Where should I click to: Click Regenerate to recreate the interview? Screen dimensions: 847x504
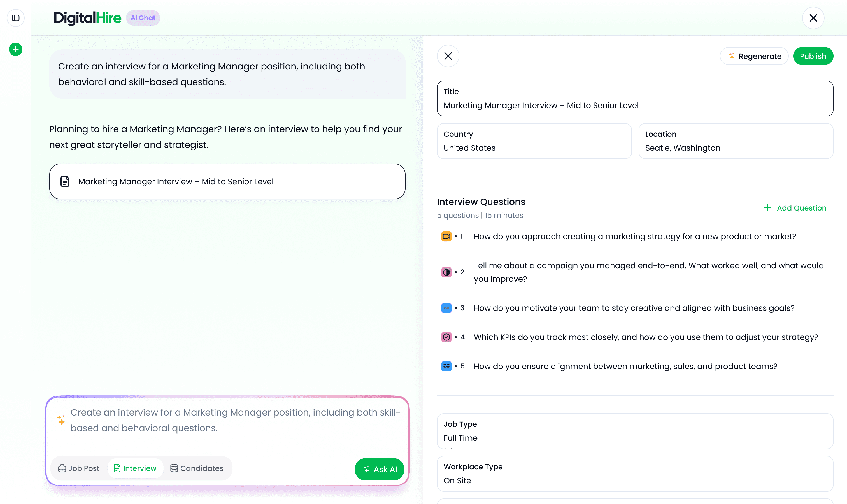point(754,56)
